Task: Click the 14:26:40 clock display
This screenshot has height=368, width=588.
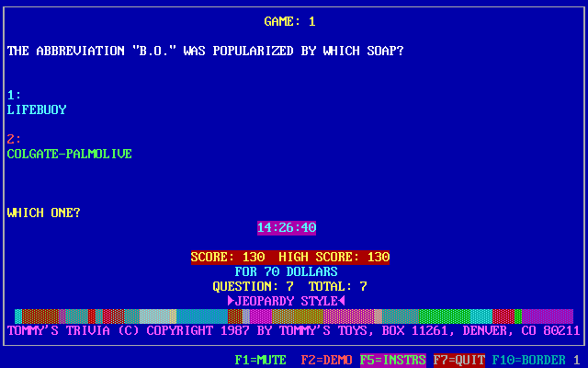Action: 287,228
